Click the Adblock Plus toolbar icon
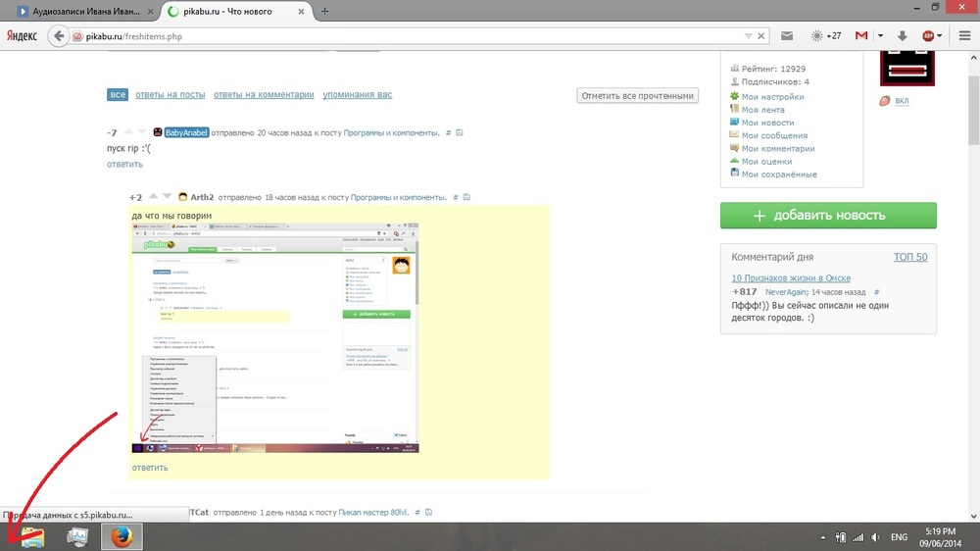 (x=927, y=36)
